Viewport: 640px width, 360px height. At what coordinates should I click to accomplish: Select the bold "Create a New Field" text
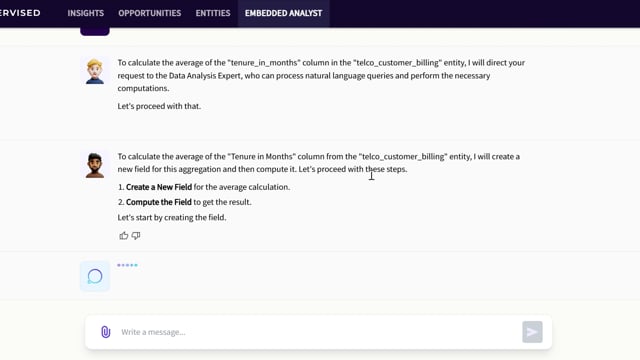coord(159,187)
